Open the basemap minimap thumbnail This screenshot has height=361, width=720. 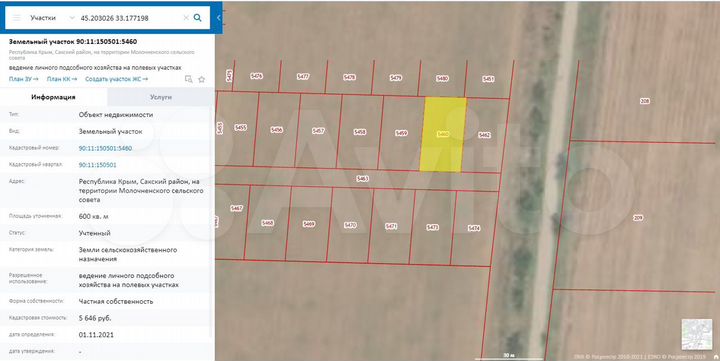pyautogui.click(x=697, y=334)
